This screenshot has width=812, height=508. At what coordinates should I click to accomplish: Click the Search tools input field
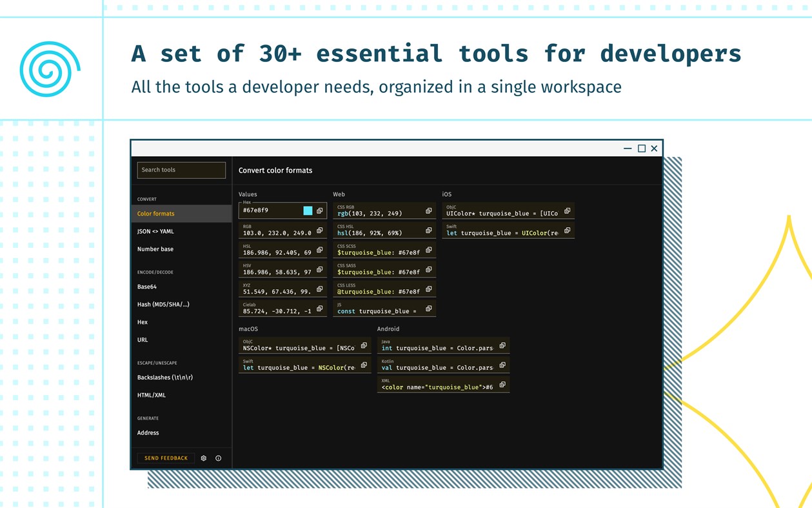tap(181, 170)
